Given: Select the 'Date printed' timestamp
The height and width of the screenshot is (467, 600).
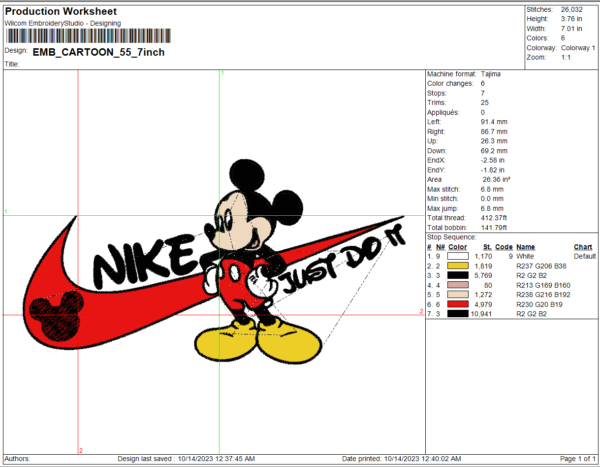Looking at the screenshot, I should pyautogui.click(x=401, y=459).
